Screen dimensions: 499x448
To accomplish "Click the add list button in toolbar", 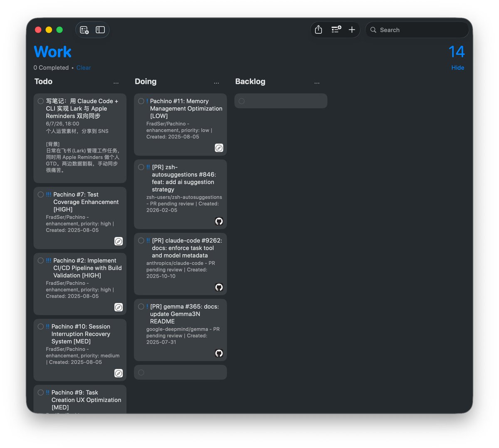I will (x=84, y=30).
